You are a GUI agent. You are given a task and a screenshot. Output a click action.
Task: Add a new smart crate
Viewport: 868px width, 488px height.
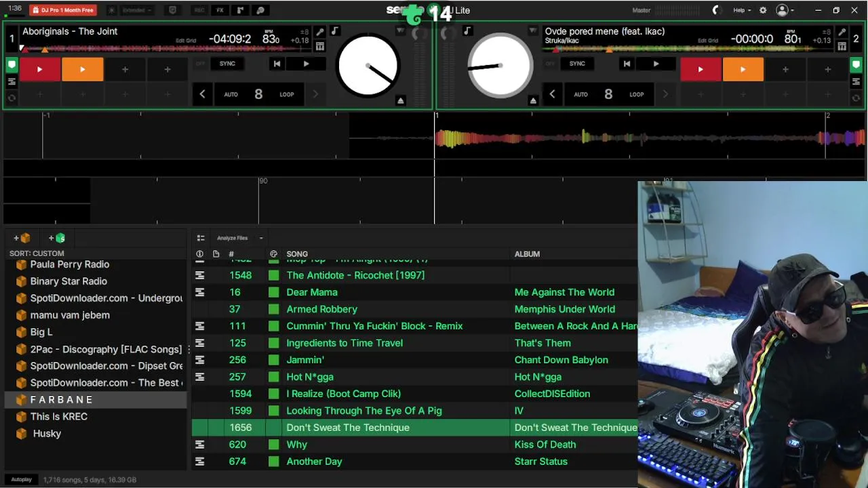(57, 238)
